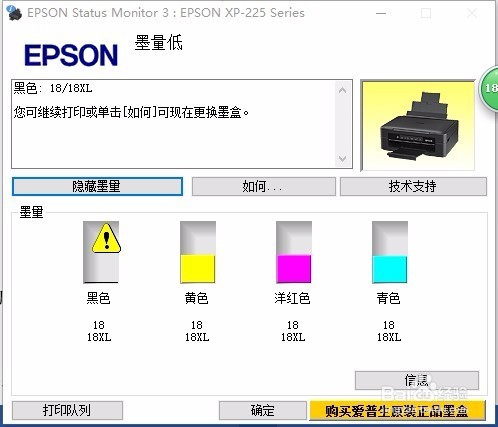Screen dimensions: 498x427
Task: Click the 黑色: 18/18XL message line
Action: [53, 89]
